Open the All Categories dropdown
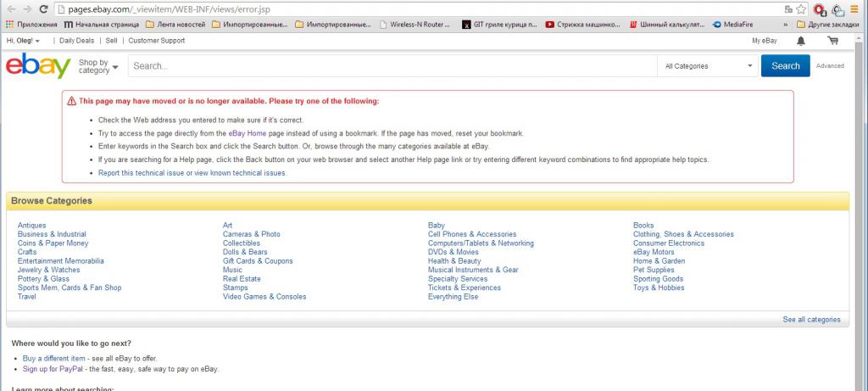Viewport: 868px width, 391px height. [x=709, y=66]
